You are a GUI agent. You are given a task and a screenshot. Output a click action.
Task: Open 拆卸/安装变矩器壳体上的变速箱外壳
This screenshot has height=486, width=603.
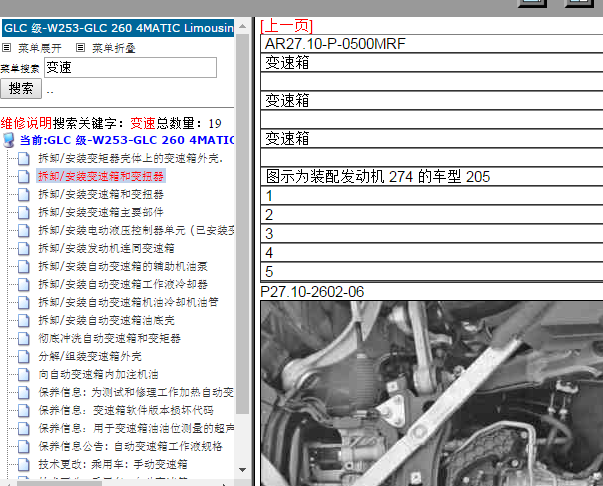point(130,158)
